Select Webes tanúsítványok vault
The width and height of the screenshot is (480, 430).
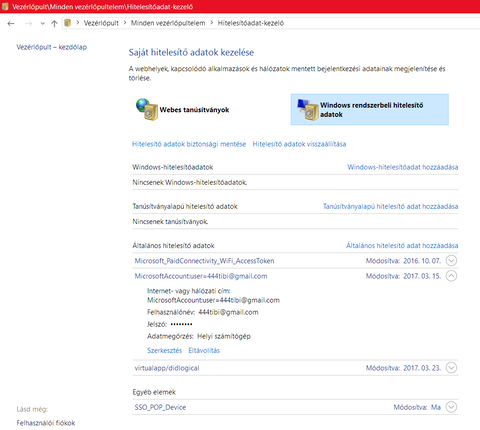(183, 110)
